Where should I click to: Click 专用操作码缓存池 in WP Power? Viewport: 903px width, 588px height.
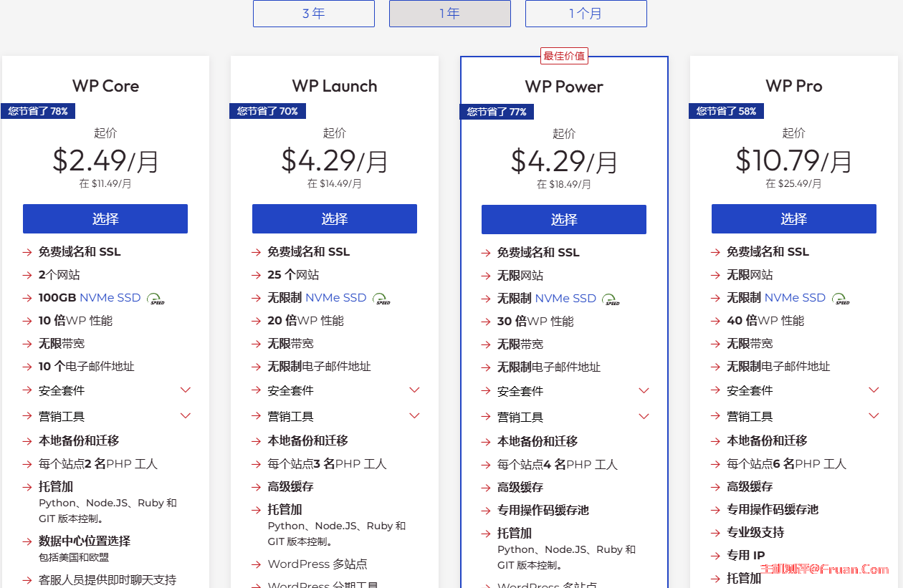click(543, 511)
